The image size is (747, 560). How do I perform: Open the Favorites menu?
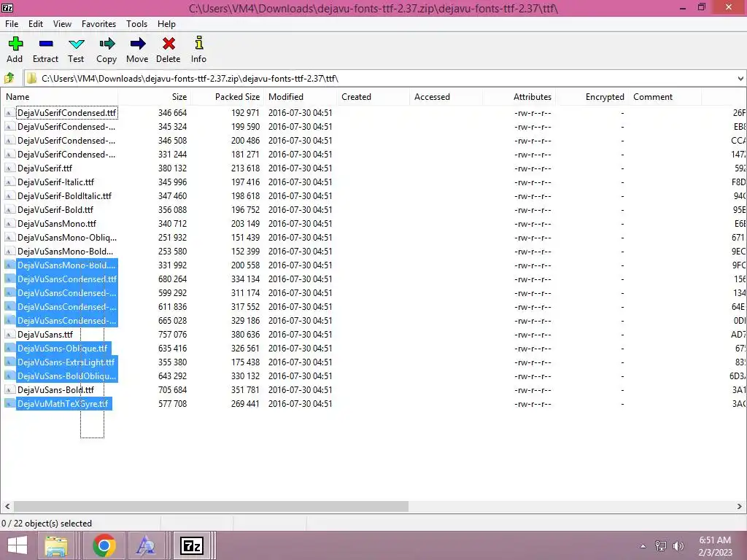pyautogui.click(x=98, y=24)
